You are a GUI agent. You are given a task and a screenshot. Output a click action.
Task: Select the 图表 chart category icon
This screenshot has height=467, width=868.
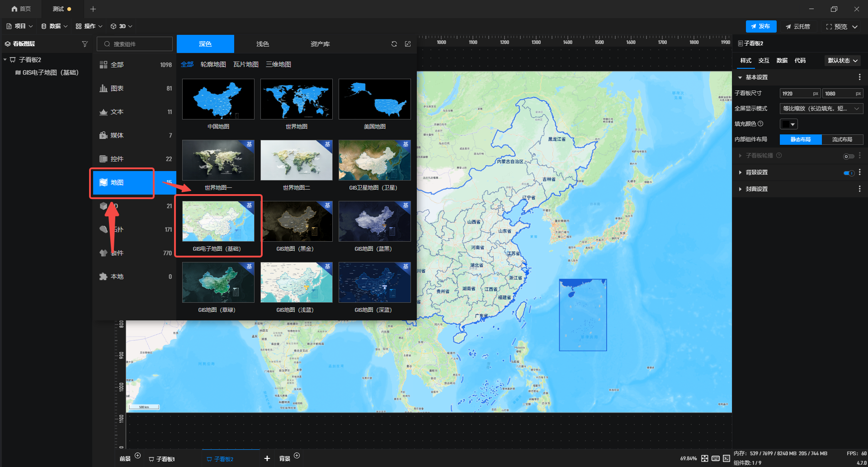click(x=104, y=88)
